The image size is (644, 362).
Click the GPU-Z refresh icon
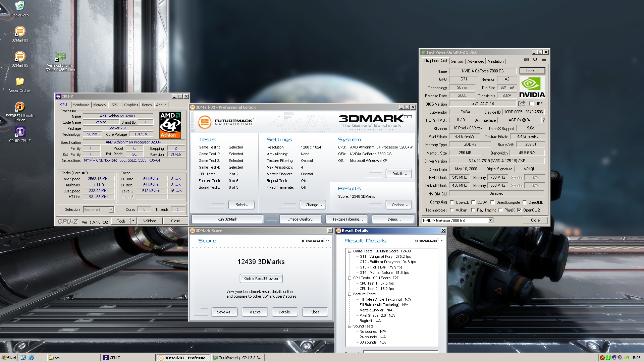535,60
